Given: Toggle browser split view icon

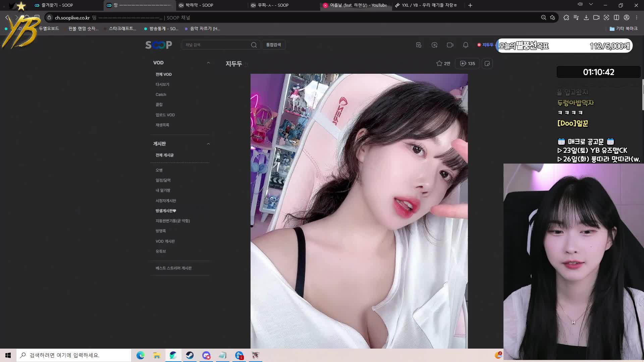Looking at the screenshot, I should click(x=616, y=17).
